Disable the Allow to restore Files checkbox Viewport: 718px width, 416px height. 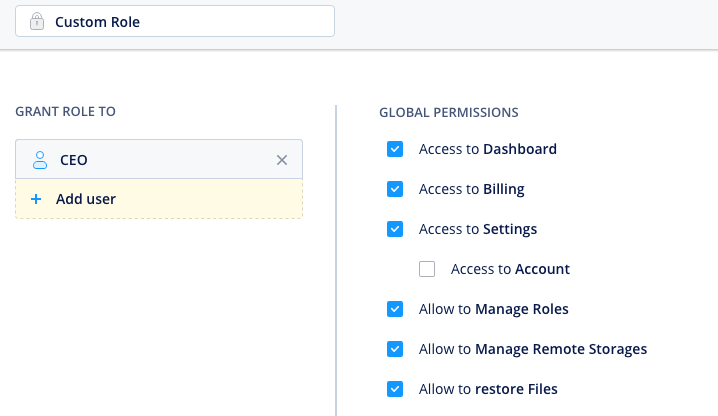click(x=395, y=389)
